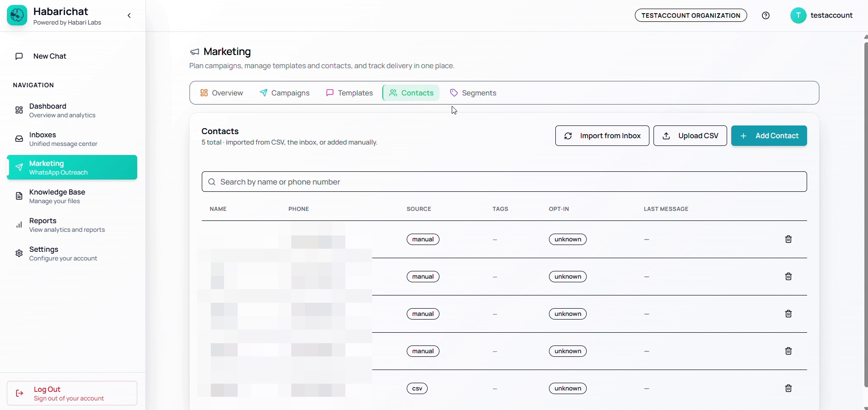Image resolution: width=868 pixels, height=410 pixels.
Task: Open Dashboard in the navigation
Action: tap(73, 110)
